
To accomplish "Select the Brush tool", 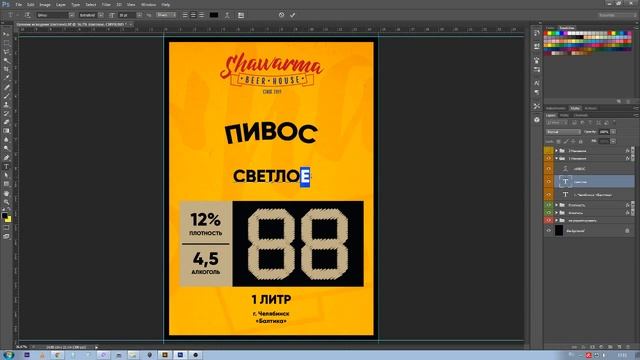I will tap(6, 96).
